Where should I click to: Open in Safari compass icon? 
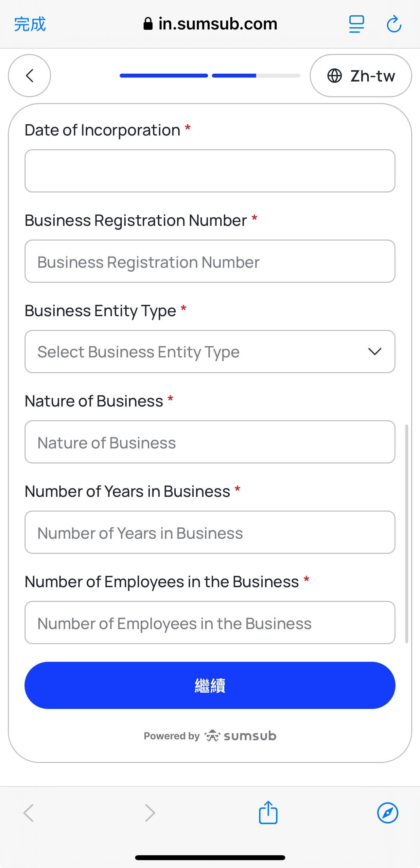pyautogui.click(x=387, y=812)
